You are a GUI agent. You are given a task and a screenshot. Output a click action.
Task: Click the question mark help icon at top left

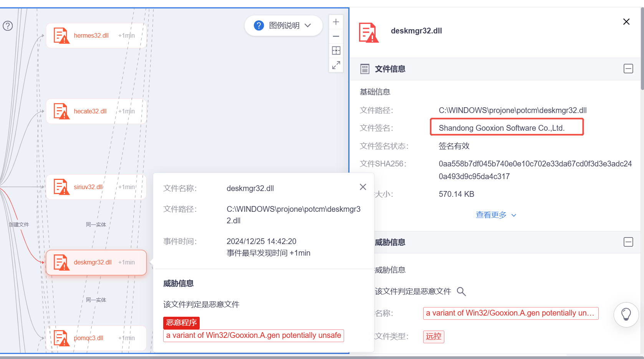click(7, 26)
